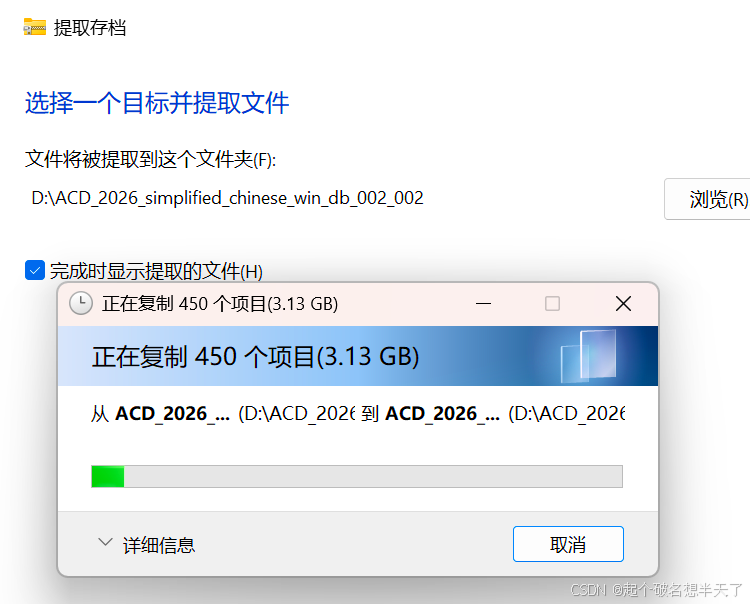Cancel copying with the 取消 button

568,544
